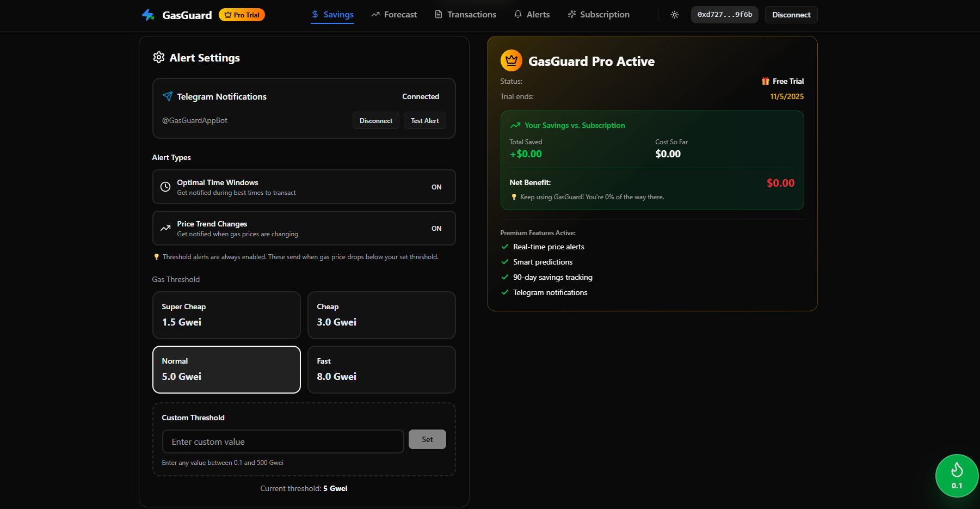
Task: Open the Savings tab
Action: pyautogui.click(x=332, y=15)
